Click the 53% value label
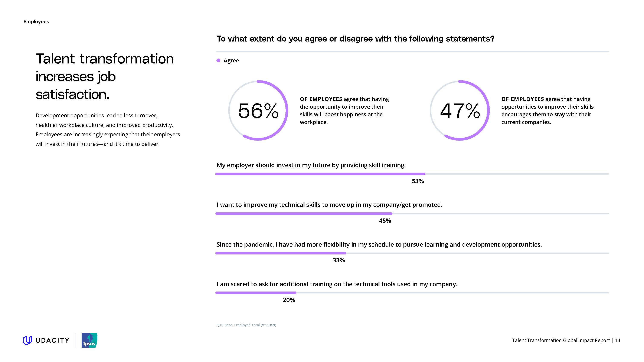Image resolution: width=644 pixels, height=362 pixels. point(418,181)
